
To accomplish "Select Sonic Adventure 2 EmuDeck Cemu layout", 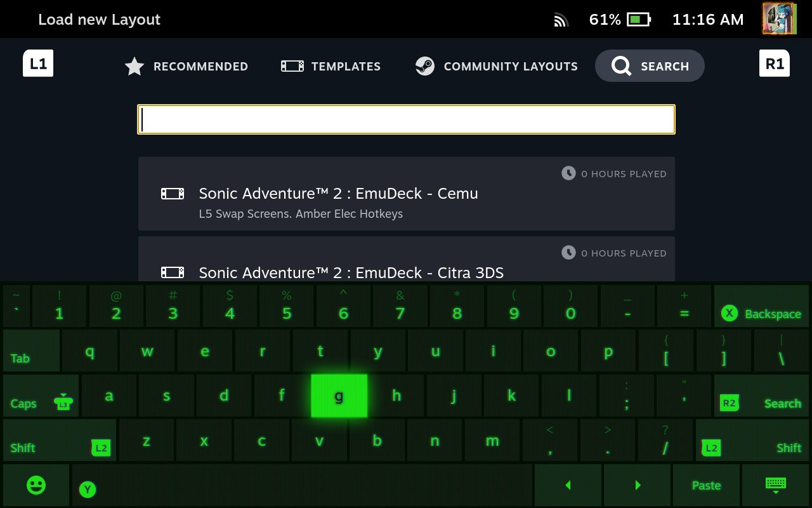I will pos(406,194).
